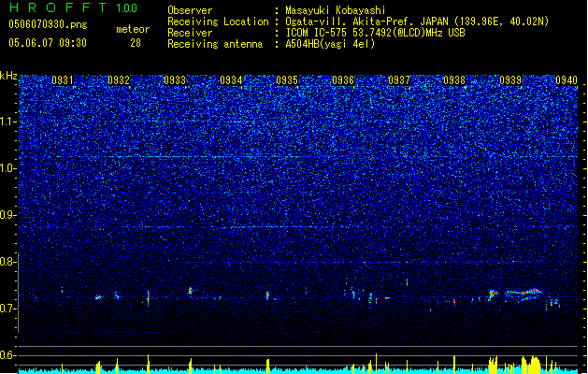Screen dimensions: 588x374
Task: Click the 0935 time marker
Action: click(x=287, y=80)
